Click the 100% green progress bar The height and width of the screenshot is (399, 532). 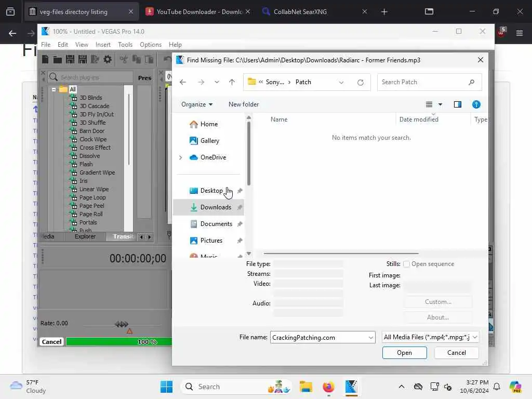pos(119,342)
